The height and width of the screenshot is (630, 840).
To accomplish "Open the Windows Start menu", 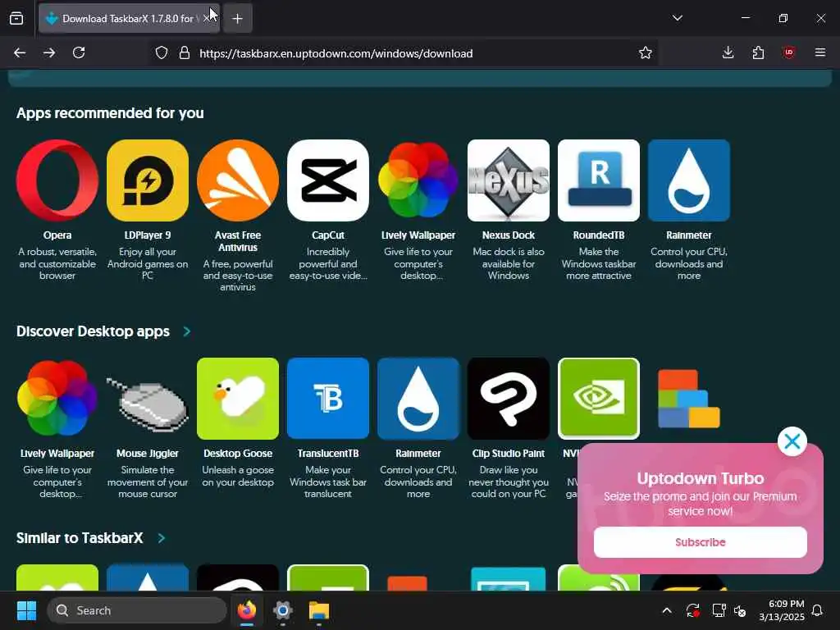I will (x=26, y=610).
